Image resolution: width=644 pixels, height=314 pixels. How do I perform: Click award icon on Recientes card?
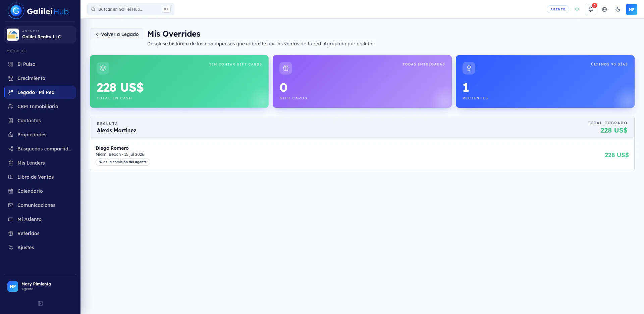tap(469, 68)
